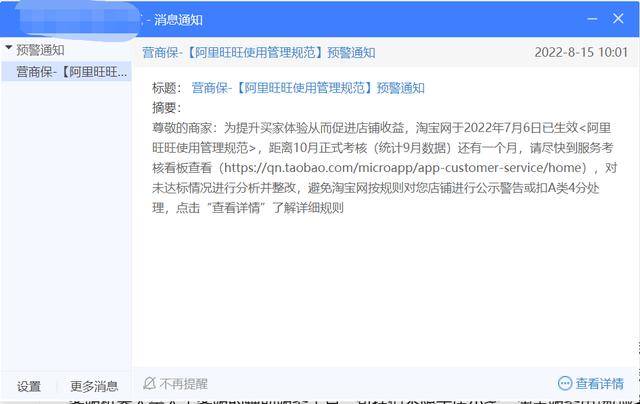Open 设置 at bottom left
Screen dimensions: 640x404
click(29, 386)
